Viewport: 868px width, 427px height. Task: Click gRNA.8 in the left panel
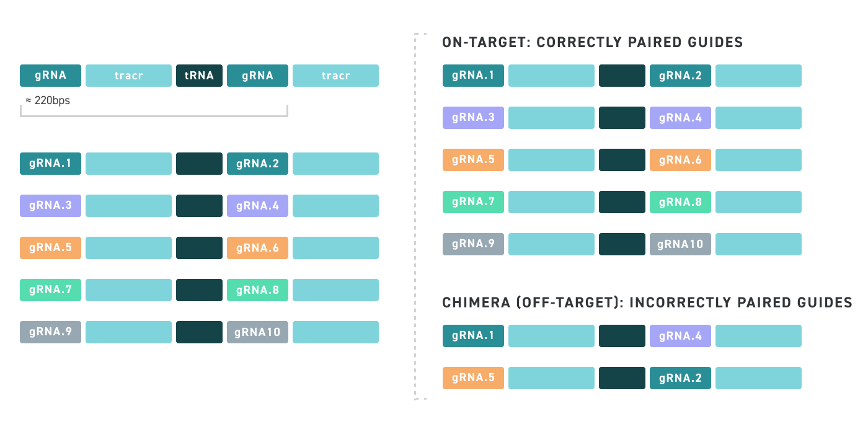257,290
